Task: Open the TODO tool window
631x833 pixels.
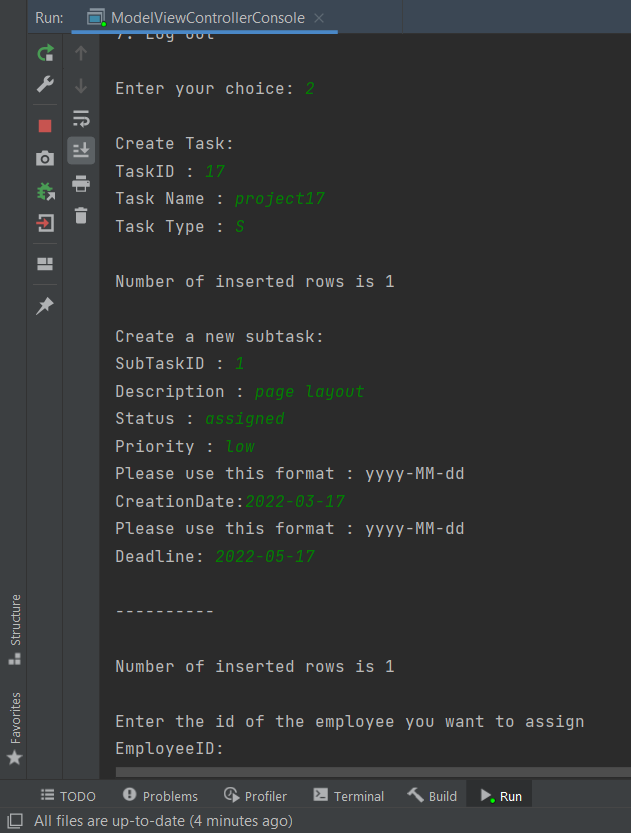Action: (x=68, y=795)
